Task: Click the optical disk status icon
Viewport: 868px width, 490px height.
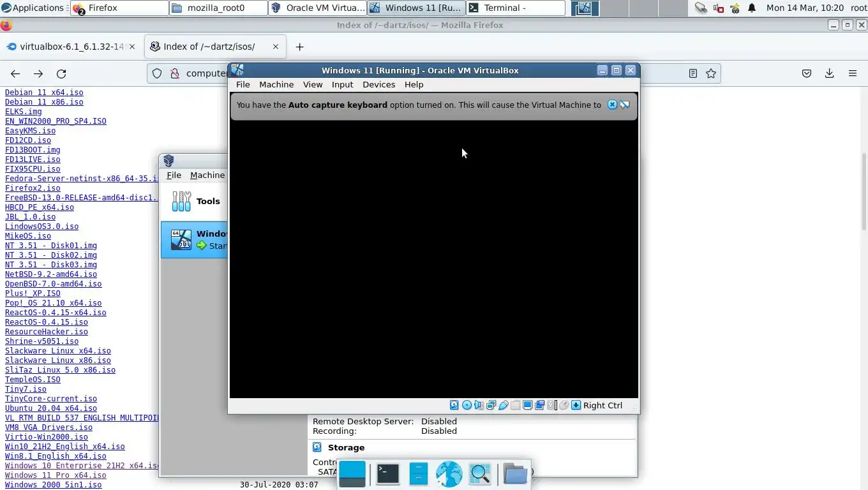Action: click(x=467, y=405)
